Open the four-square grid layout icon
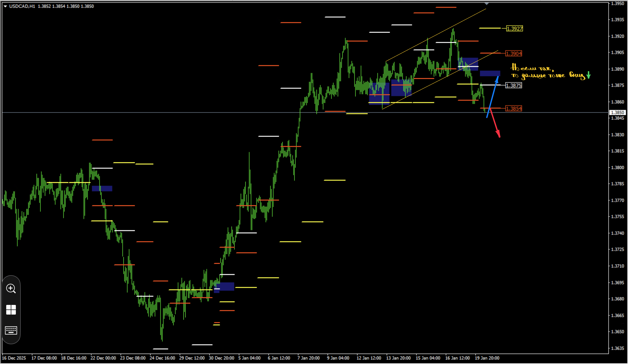 click(x=11, y=310)
